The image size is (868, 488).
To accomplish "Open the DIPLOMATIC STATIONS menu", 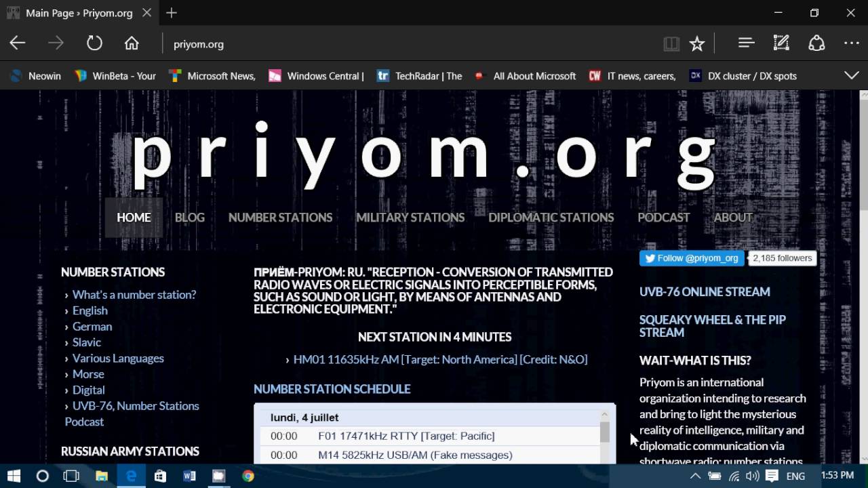I will pyautogui.click(x=551, y=218).
